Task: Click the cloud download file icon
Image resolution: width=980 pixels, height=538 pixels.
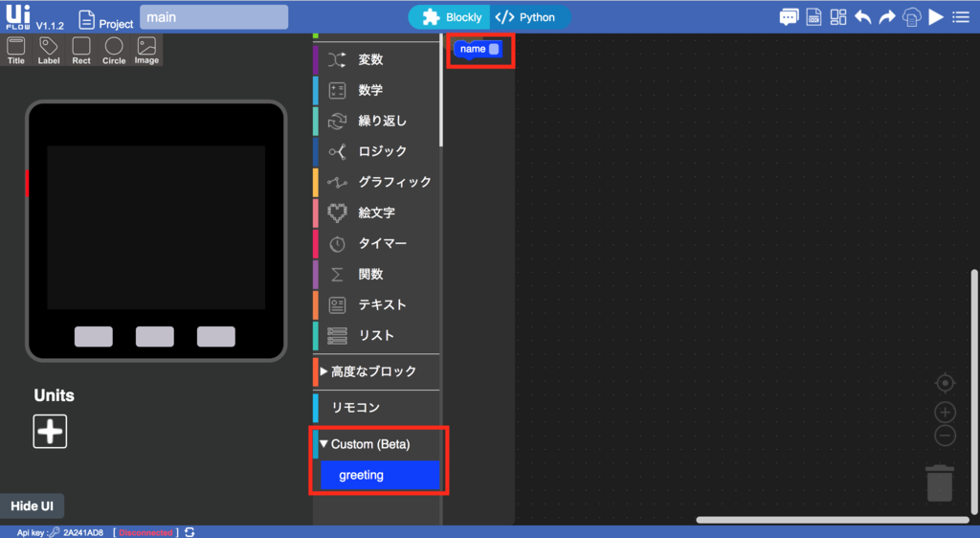Action: point(911,17)
